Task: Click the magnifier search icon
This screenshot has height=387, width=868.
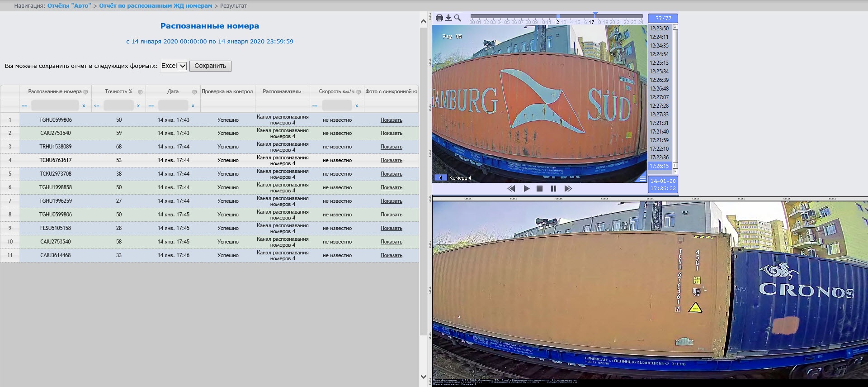Action: point(458,18)
